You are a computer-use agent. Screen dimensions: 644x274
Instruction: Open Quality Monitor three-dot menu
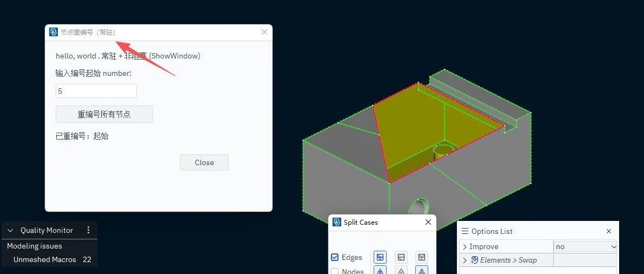click(88, 230)
